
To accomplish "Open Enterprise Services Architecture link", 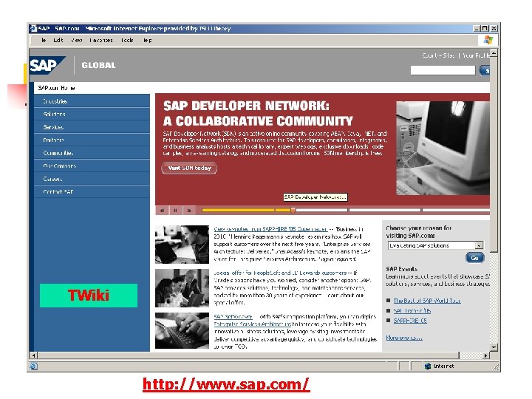I will tap(253, 324).
